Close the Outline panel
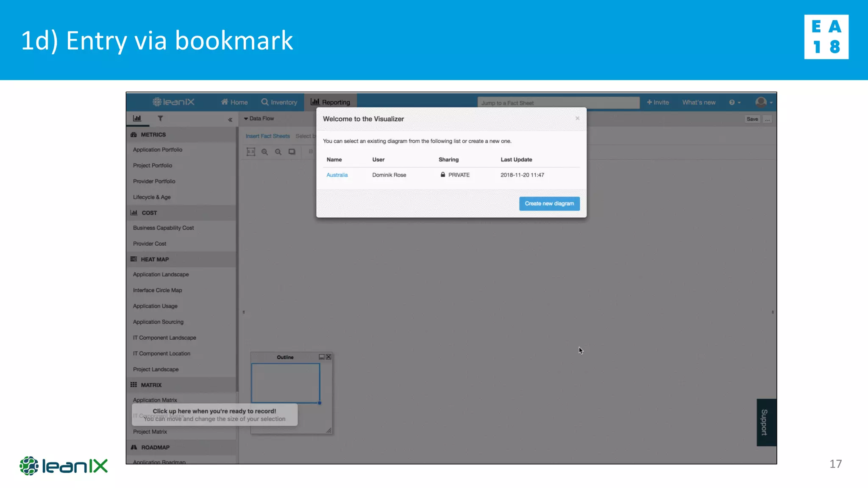Image resolution: width=868 pixels, height=488 pixels. (x=328, y=357)
